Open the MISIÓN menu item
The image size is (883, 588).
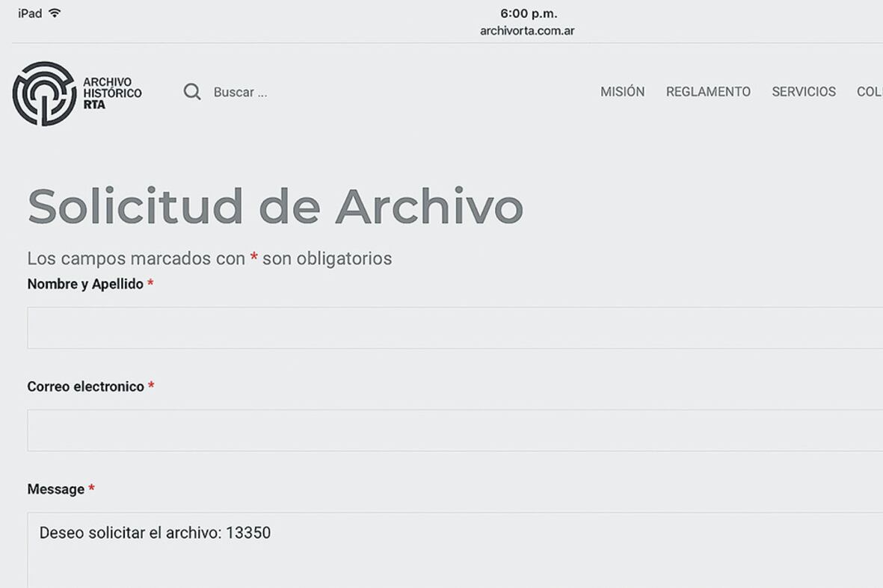pos(622,92)
